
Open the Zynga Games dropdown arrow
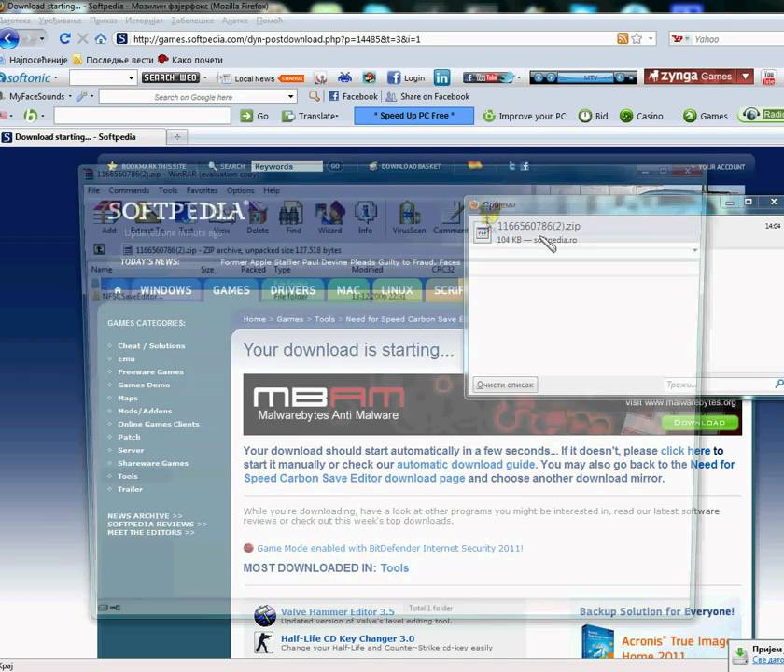click(746, 76)
